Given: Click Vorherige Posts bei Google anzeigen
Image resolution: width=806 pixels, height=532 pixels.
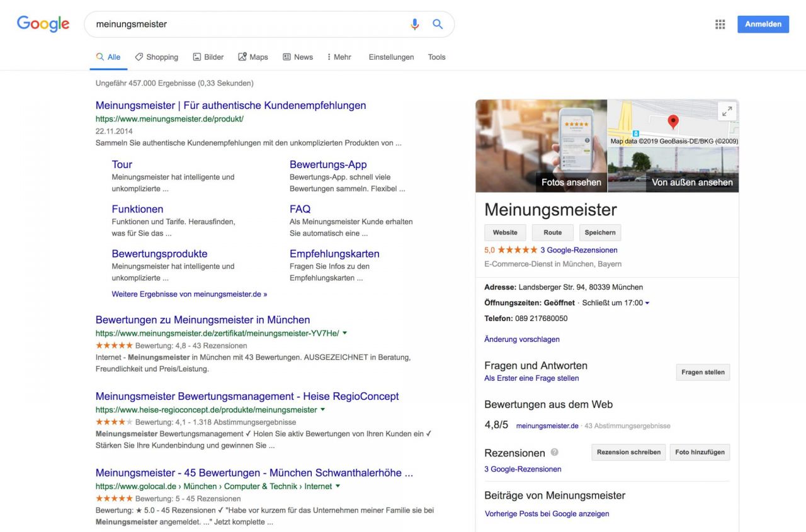Looking at the screenshot, I should (x=547, y=514).
